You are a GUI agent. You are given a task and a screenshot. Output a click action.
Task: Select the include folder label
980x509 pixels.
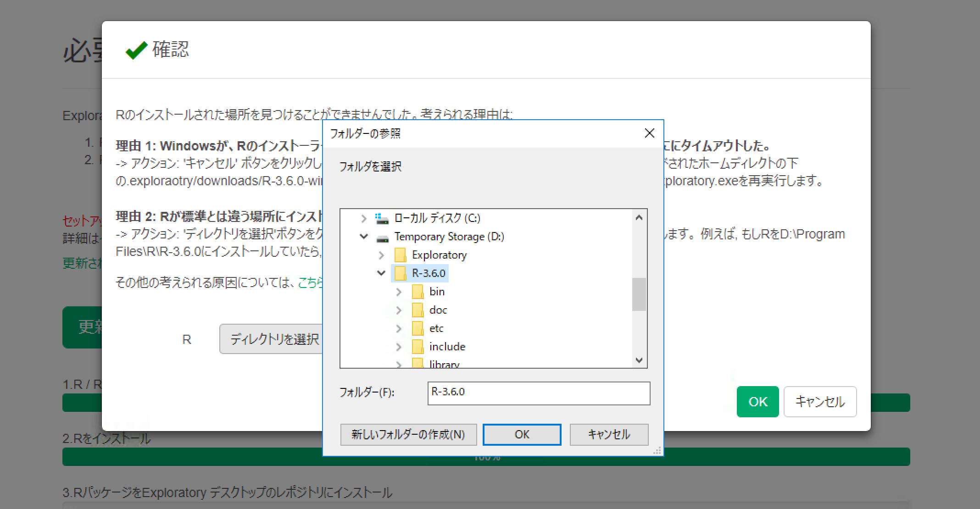coord(447,347)
